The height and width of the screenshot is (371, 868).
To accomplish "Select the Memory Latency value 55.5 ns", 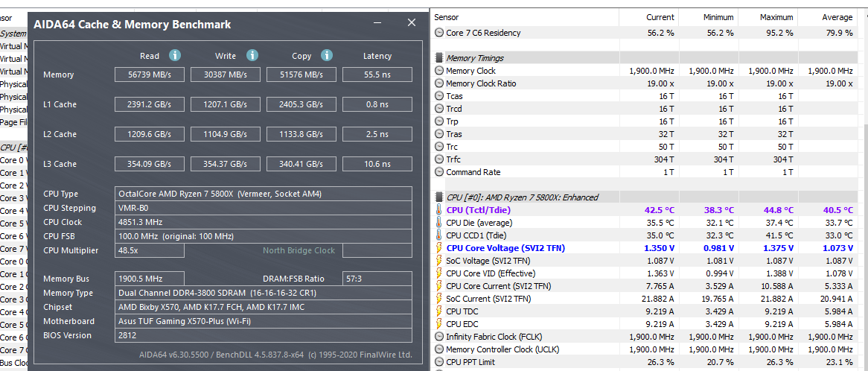I will coord(377,74).
